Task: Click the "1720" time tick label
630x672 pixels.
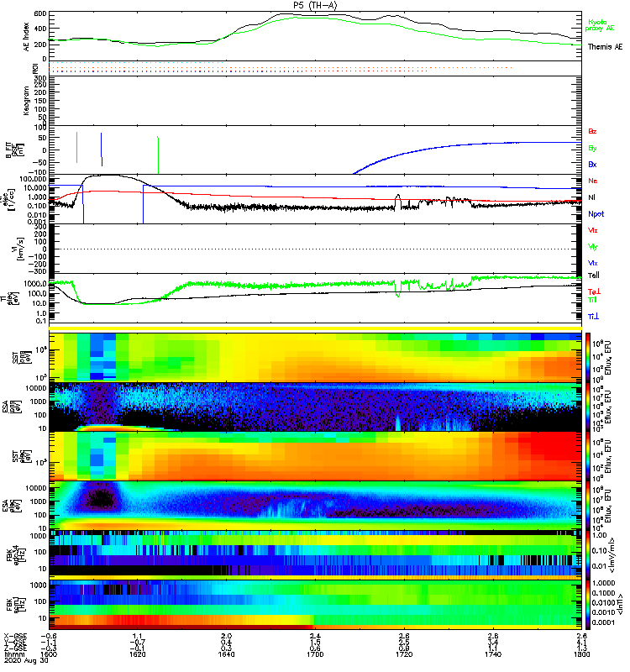Action: point(404,654)
